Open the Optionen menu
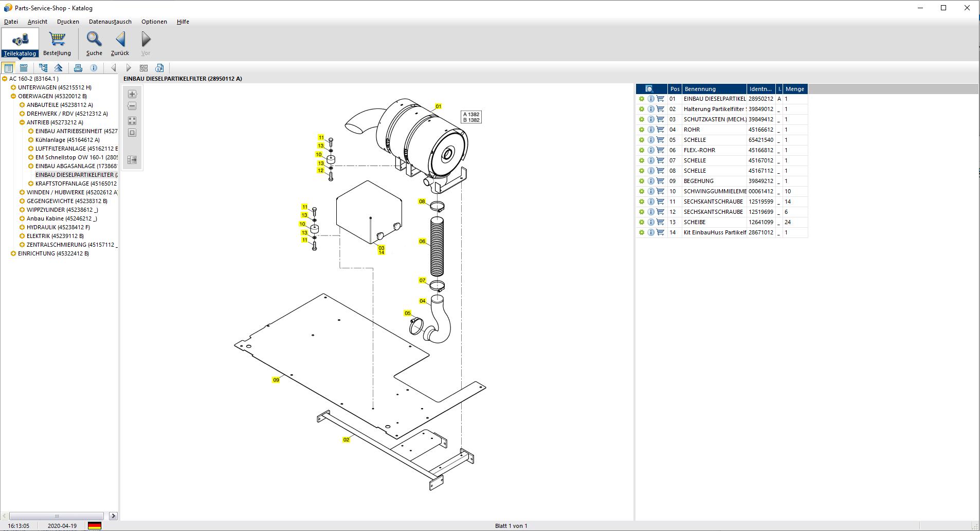This screenshot has height=531, width=980. click(x=154, y=22)
